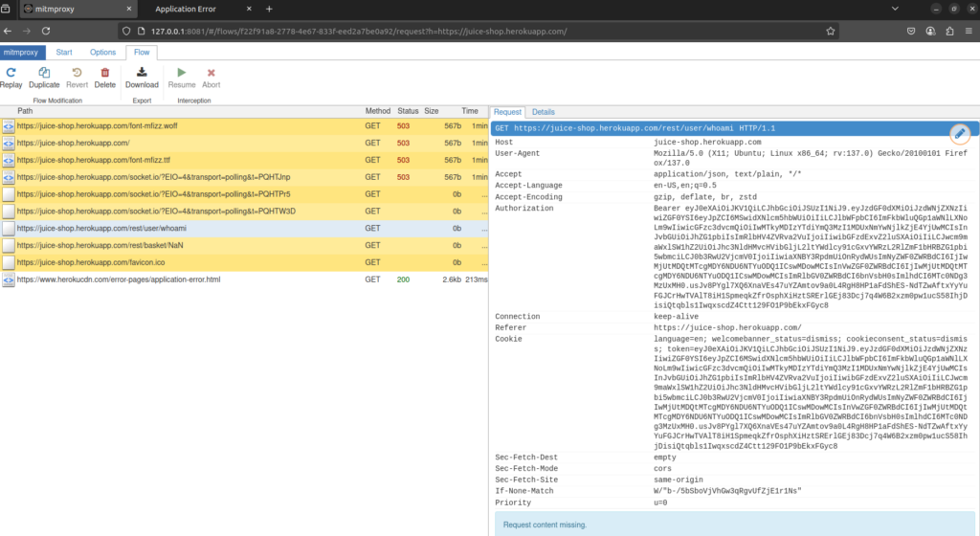Click the Delete flow trash icon
980x536 pixels.
coord(105,73)
